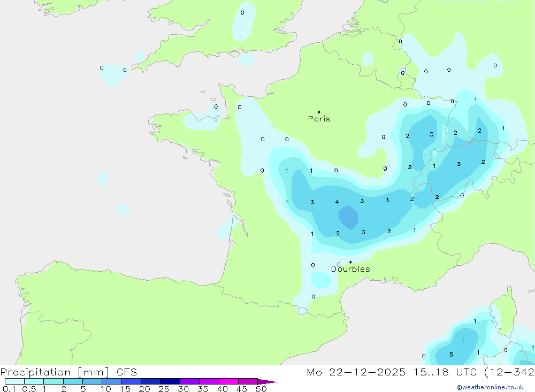
Task: Click the Paris city label
Action: click(x=319, y=119)
